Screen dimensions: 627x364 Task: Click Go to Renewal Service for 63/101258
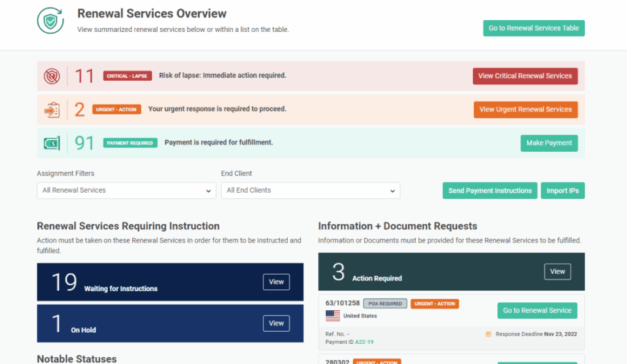[537, 310]
